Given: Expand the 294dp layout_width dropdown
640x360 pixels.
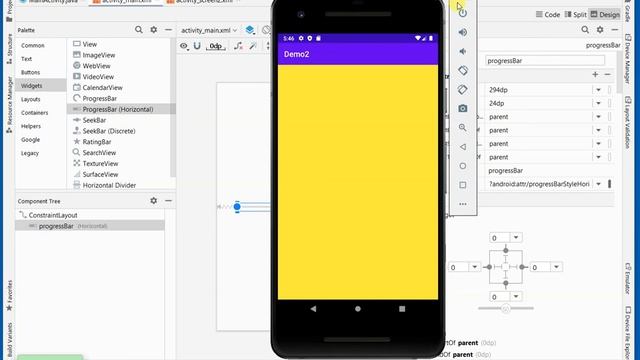Looking at the screenshot, I should [x=598, y=90].
